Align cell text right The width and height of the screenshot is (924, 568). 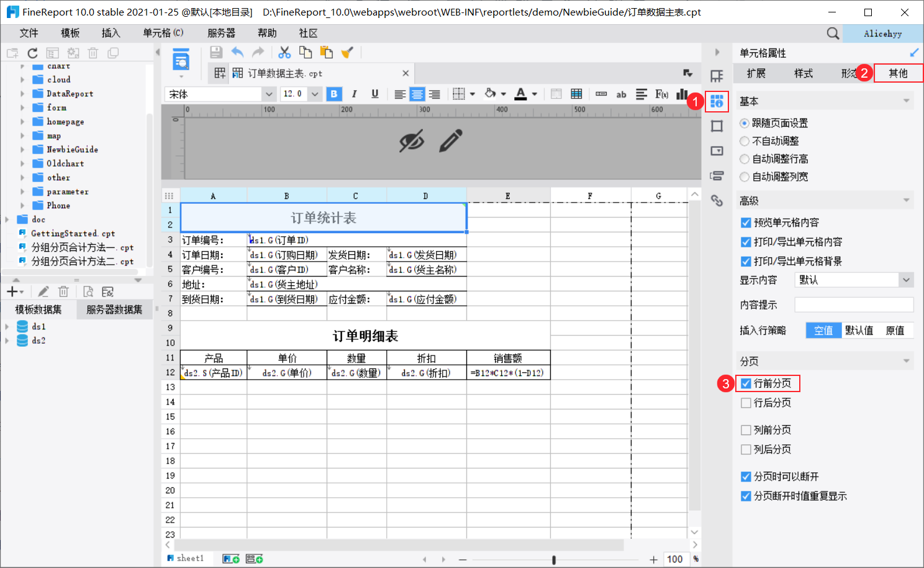pyautogui.click(x=435, y=94)
